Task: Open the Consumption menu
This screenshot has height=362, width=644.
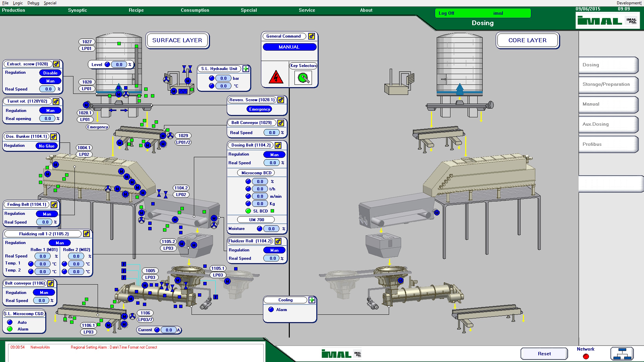Action: click(x=195, y=10)
